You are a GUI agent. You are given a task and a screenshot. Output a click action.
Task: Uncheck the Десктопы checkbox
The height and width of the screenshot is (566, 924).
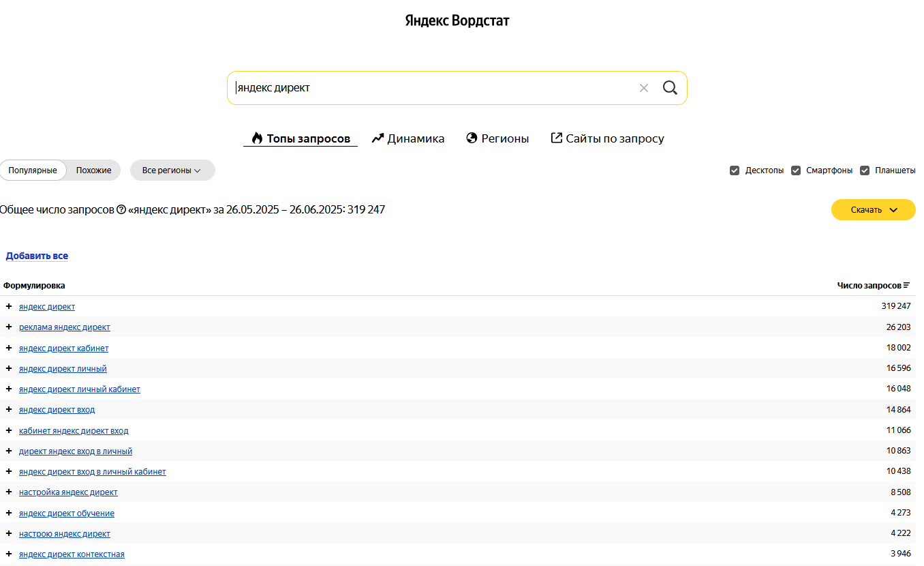(735, 170)
